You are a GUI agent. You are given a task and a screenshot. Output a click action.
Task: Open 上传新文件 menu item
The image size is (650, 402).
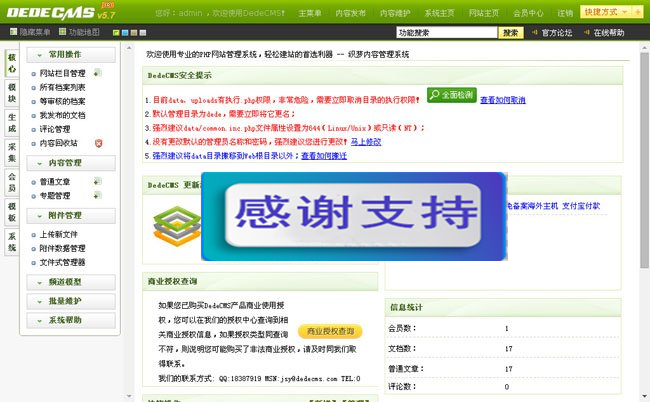pos(58,234)
